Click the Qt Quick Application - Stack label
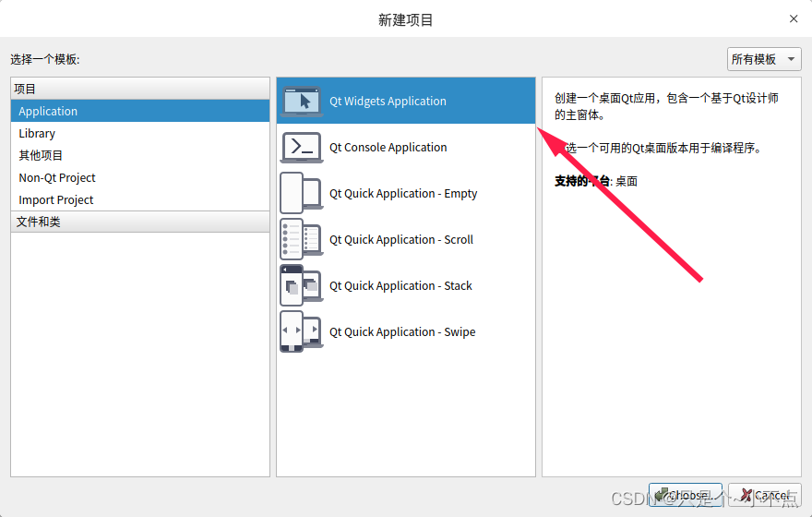This screenshot has height=517, width=812. pyautogui.click(x=400, y=285)
